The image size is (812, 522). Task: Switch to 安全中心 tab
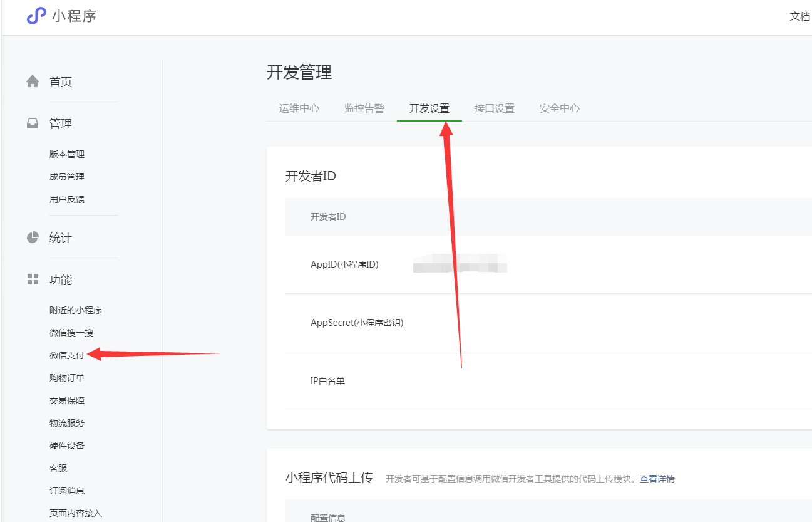(x=560, y=108)
